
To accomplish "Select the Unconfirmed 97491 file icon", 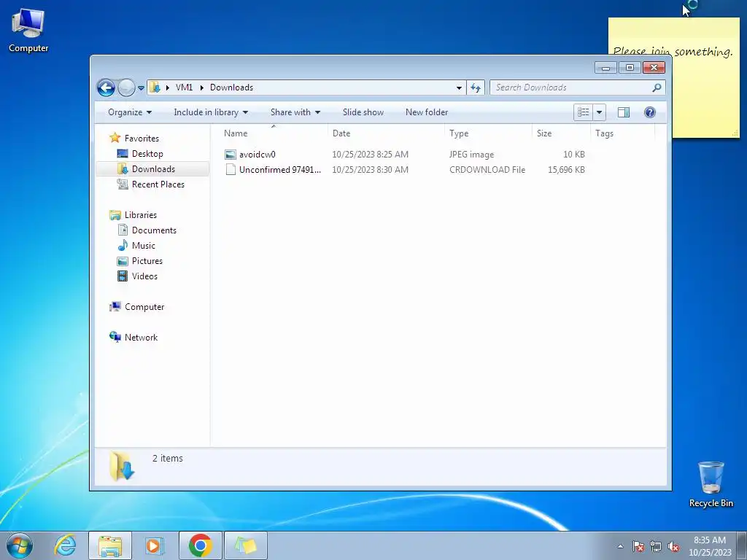I will coord(231,169).
